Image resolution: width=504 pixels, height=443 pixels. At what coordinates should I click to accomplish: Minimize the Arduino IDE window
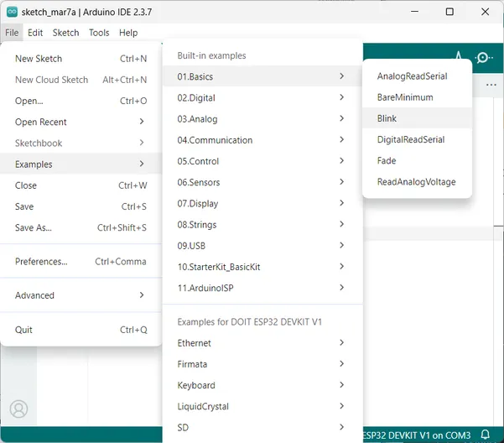414,12
